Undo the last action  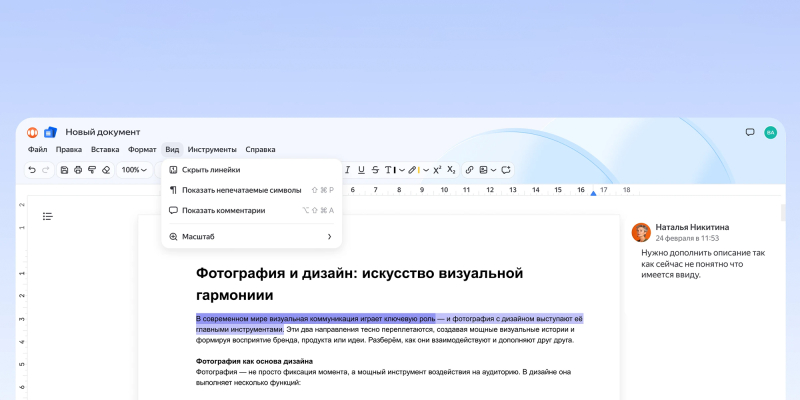(32, 170)
